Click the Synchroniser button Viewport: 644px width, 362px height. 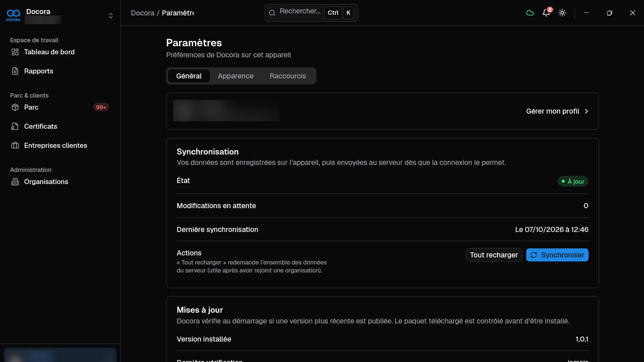pyautogui.click(x=557, y=255)
